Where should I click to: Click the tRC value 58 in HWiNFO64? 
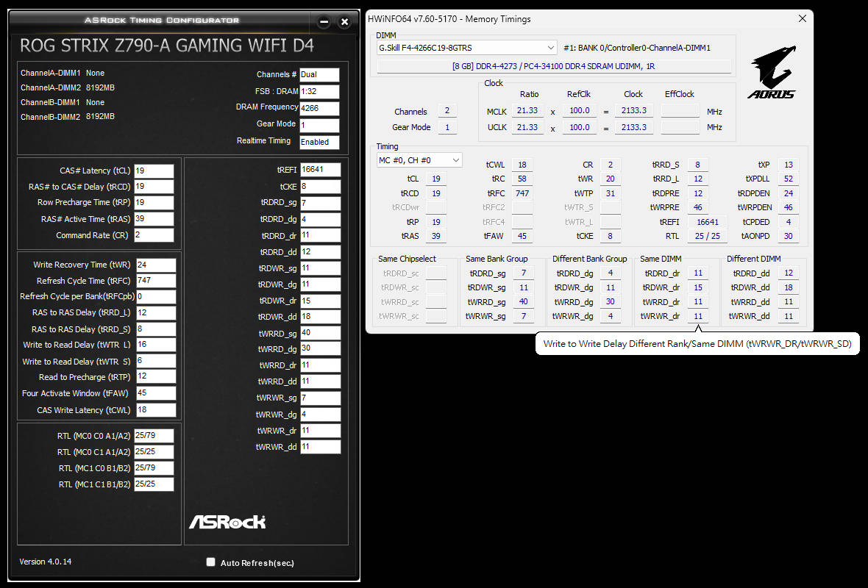tap(522, 179)
